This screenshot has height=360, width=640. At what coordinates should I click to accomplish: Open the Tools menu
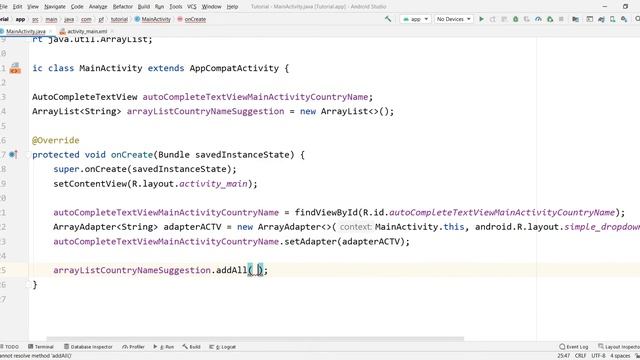click(176, 7)
